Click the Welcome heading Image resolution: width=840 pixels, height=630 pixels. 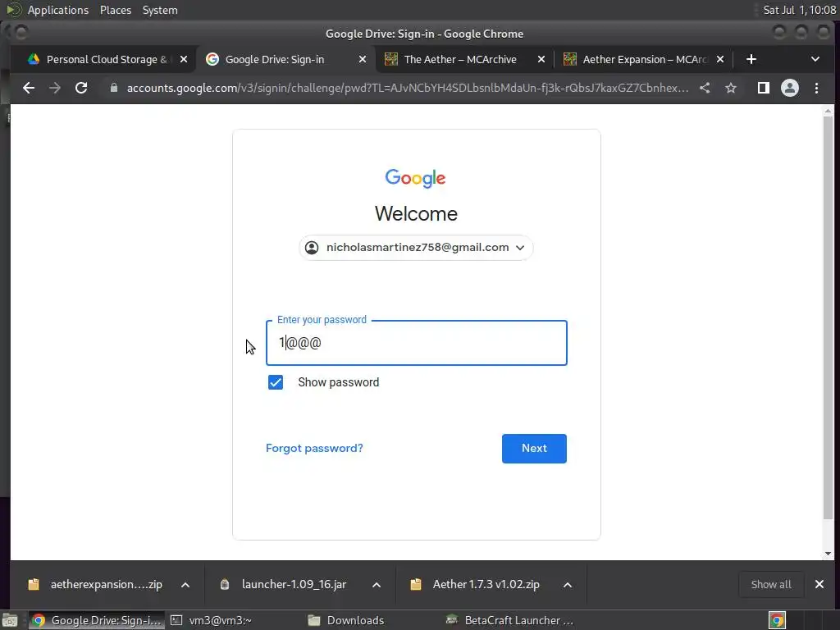416,214
